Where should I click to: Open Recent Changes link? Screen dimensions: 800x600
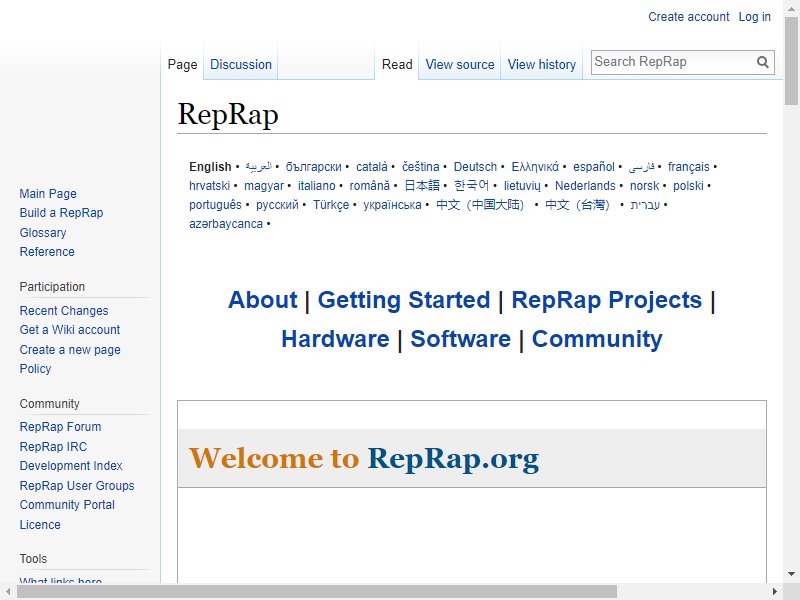(64, 311)
